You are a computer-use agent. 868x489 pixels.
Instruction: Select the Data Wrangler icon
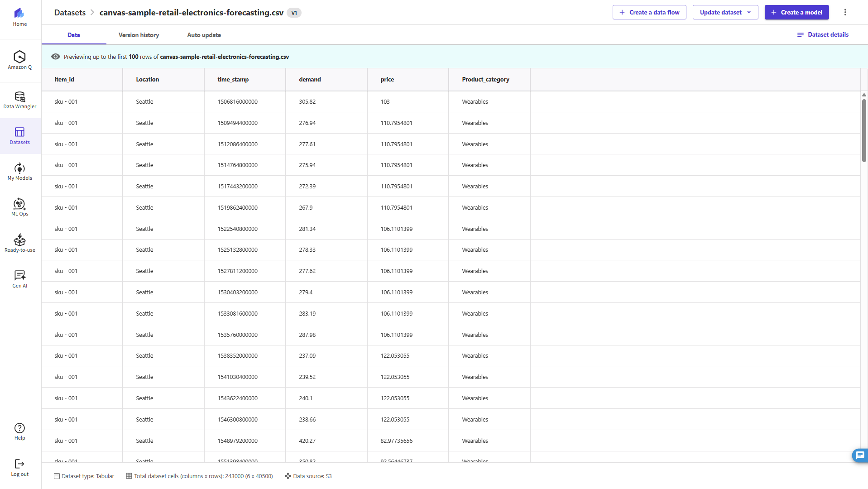click(x=19, y=100)
